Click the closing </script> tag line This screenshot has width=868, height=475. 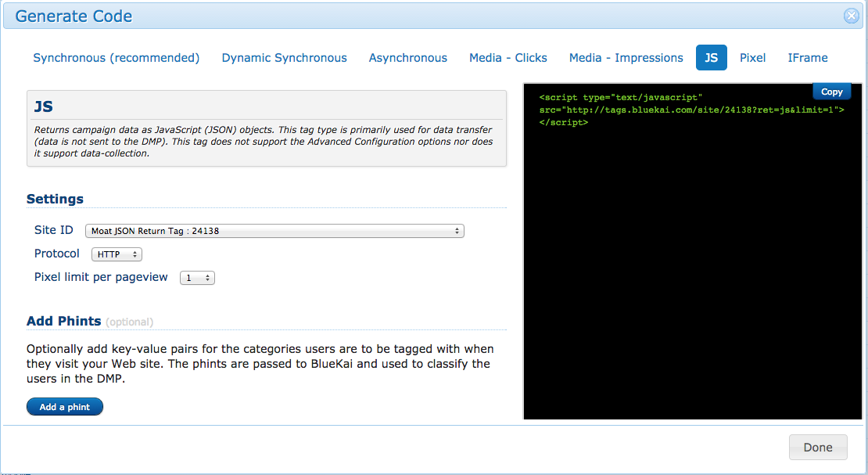(x=564, y=123)
